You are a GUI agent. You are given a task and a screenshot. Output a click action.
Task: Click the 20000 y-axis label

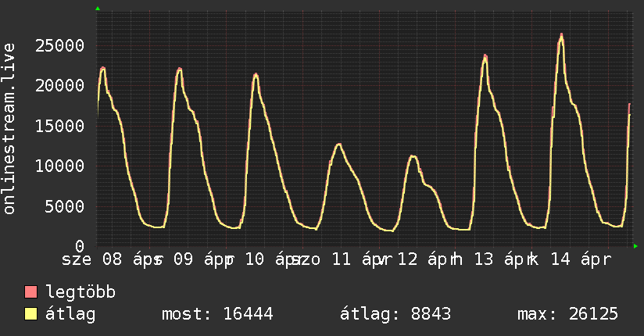point(59,85)
